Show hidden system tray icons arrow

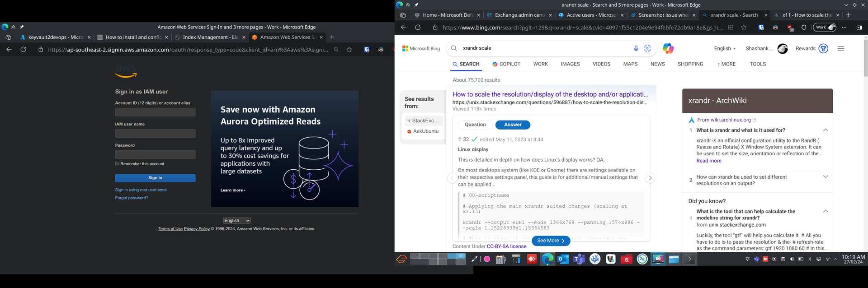(x=835, y=259)
